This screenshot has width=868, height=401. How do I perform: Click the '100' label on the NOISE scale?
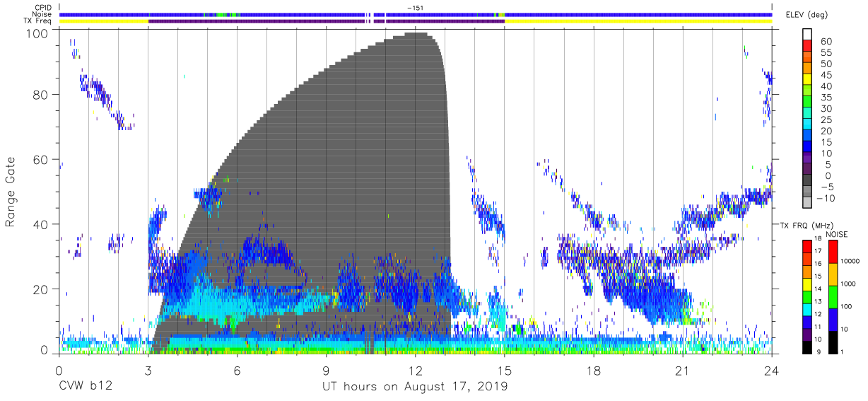pos(848,306)
